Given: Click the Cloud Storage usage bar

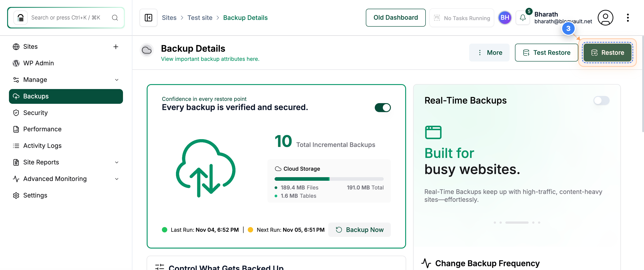Looking at the screenshot, I should (329, 179).
